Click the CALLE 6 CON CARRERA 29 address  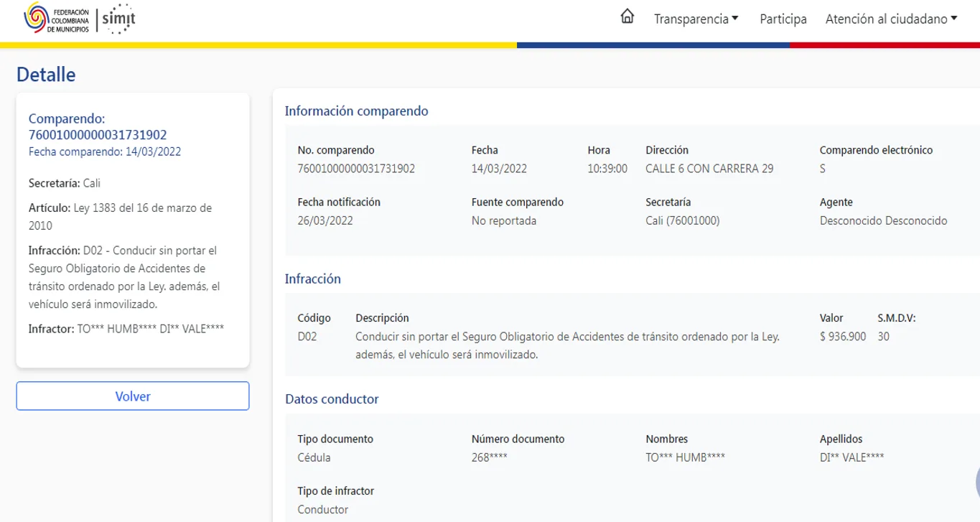click(709, 169)
